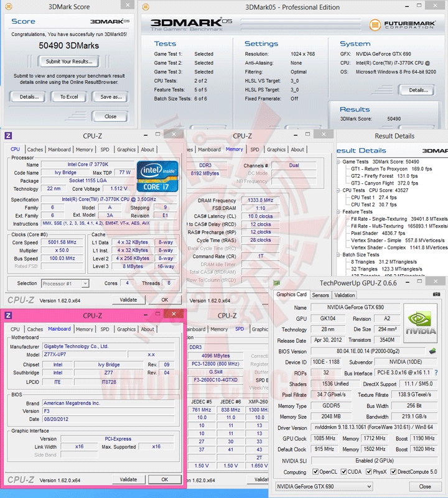Select the Memory tab in the Memory CPU-Z window

235,149
